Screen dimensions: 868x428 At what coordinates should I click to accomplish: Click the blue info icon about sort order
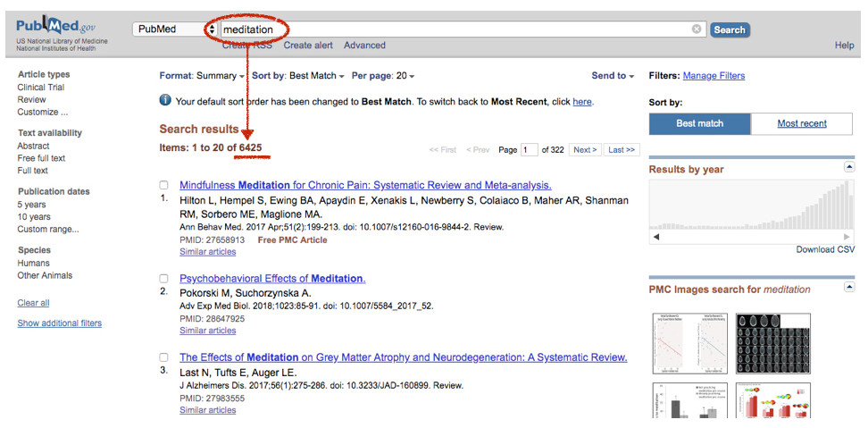(x=165, y=101)
